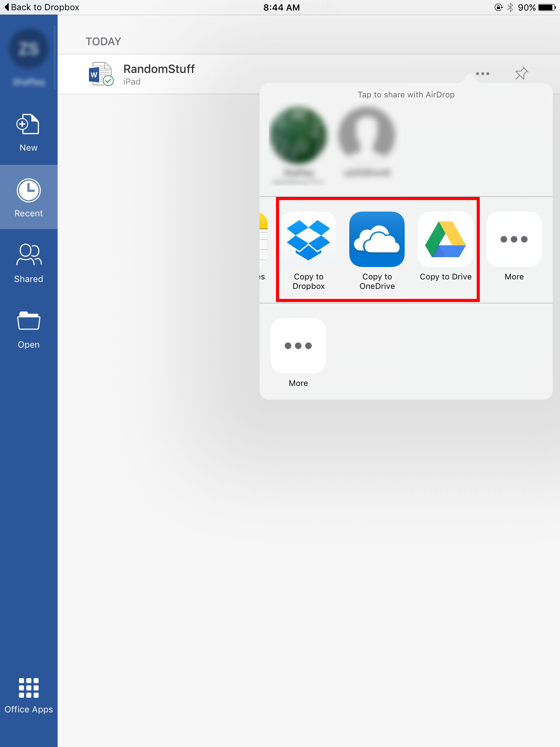Tap the partially hidden Notes app icon
The image size is (560, 747).
pos(263,239)
